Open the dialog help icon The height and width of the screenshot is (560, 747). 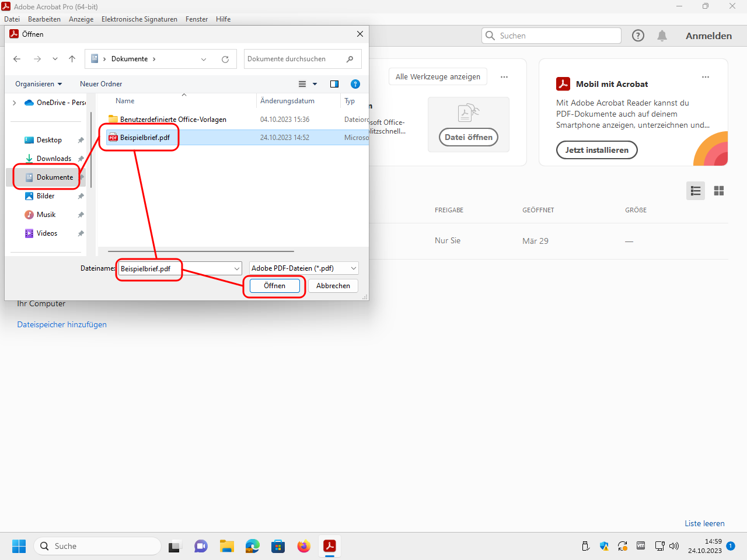[355, 84]
